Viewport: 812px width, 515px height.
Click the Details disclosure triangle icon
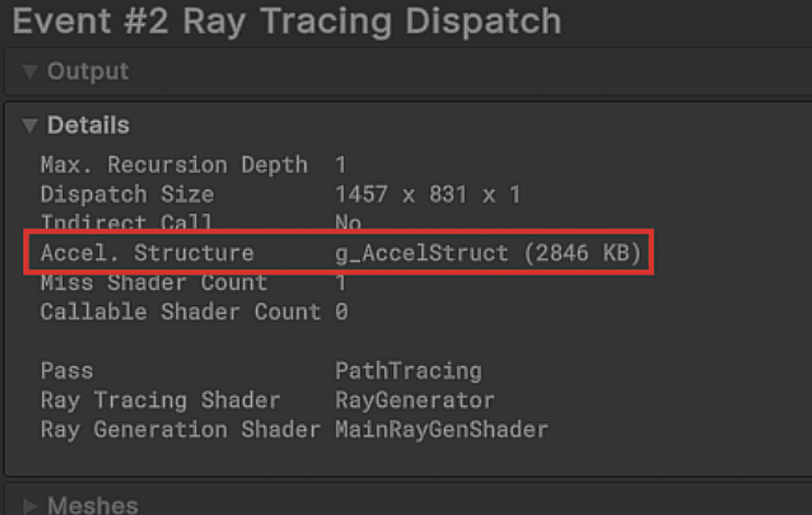(29, 125)
